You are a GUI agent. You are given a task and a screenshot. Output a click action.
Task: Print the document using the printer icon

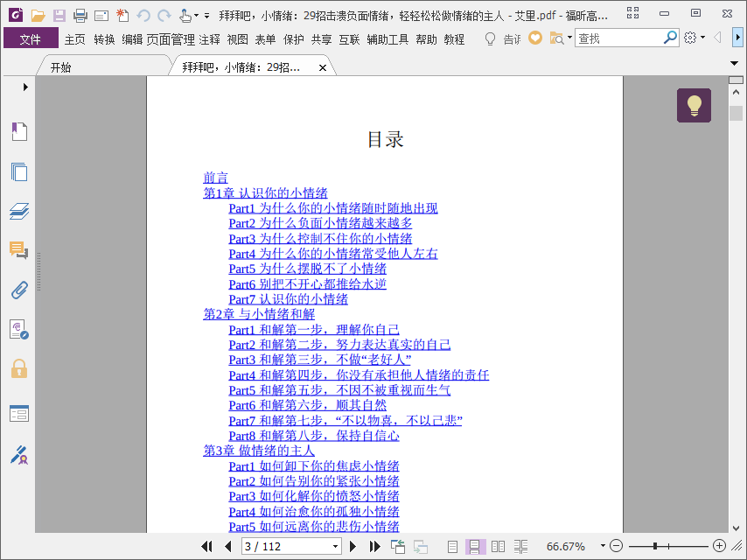(80, 16)
